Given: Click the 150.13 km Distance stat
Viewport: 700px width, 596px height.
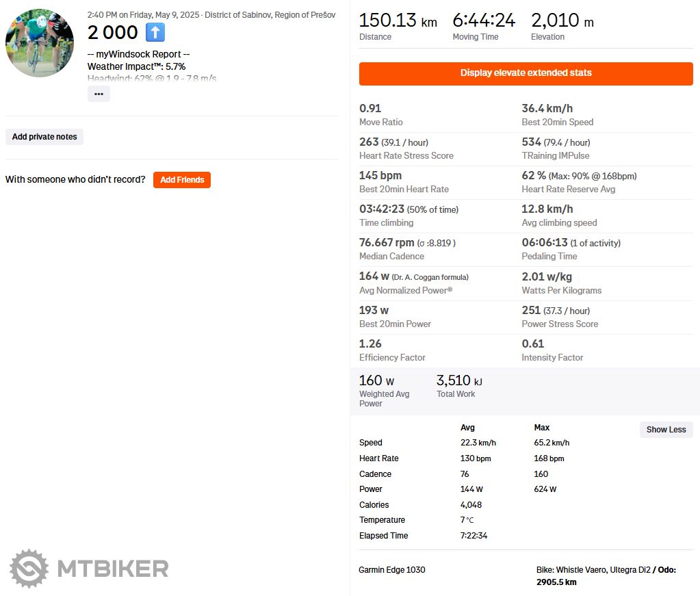Looking at the screenshot, I should 398,21.
